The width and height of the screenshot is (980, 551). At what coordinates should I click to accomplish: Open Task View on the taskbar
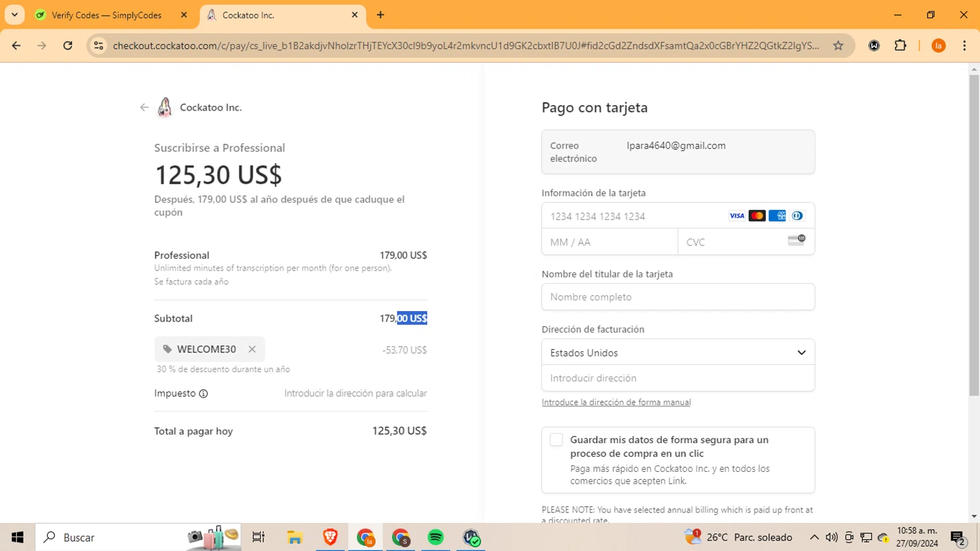coord(259,537)
